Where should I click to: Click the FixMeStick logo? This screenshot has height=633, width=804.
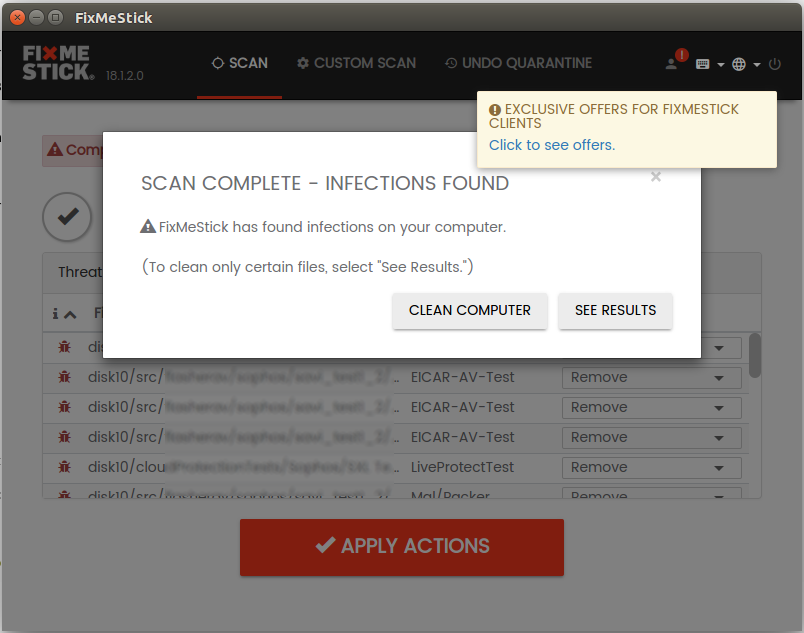58,63
